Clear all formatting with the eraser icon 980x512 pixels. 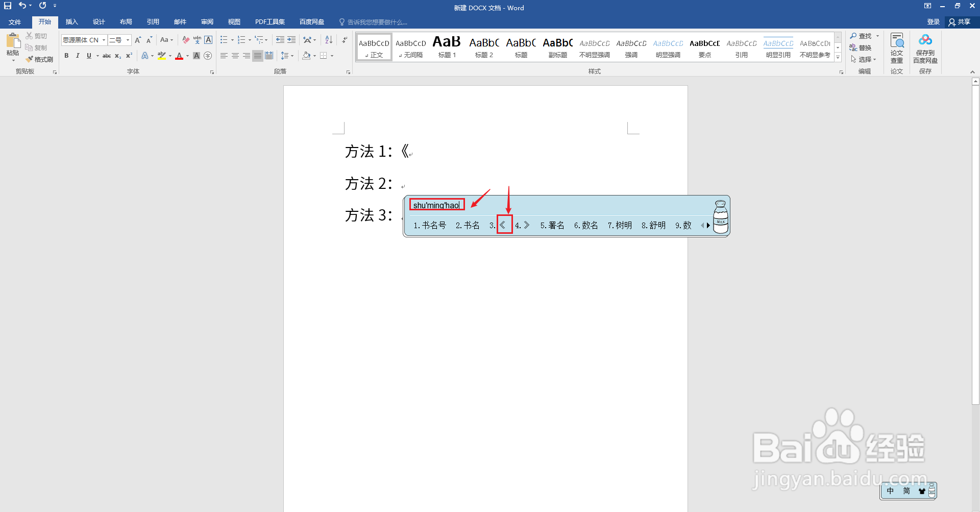186,40
